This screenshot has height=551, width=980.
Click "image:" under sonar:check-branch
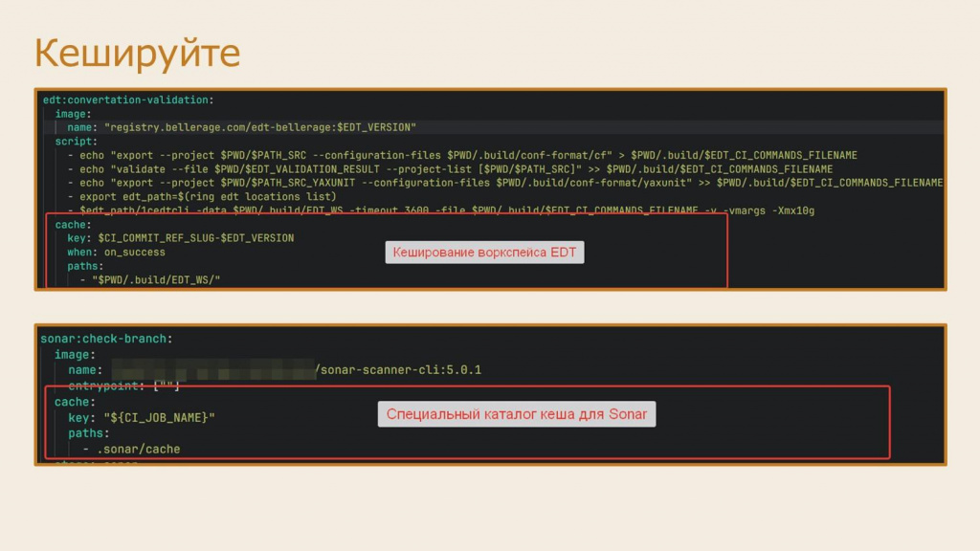pos(76,354)
